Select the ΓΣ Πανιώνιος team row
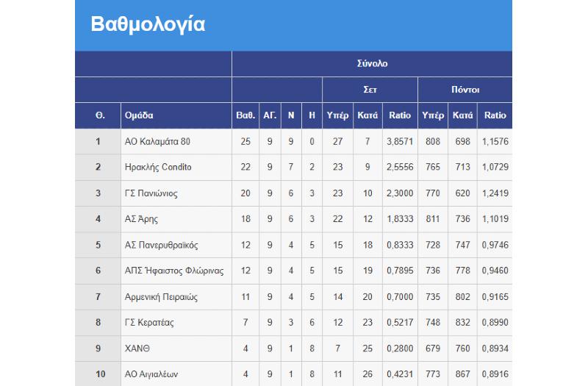This screenshot has height=386, width=588. pyautogui.click(x=151, y=193)
